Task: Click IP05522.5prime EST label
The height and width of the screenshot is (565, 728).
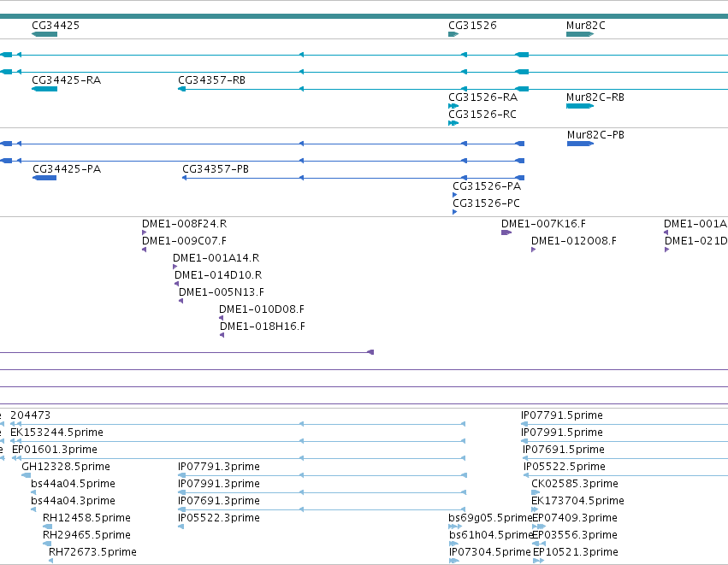Action: pos(565,467)
